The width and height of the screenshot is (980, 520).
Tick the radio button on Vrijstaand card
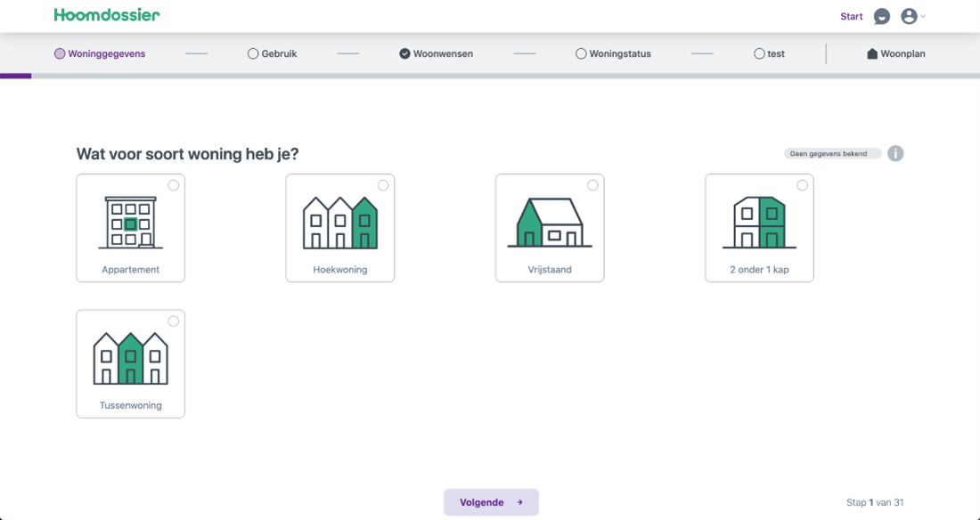(x=592, y=185)
